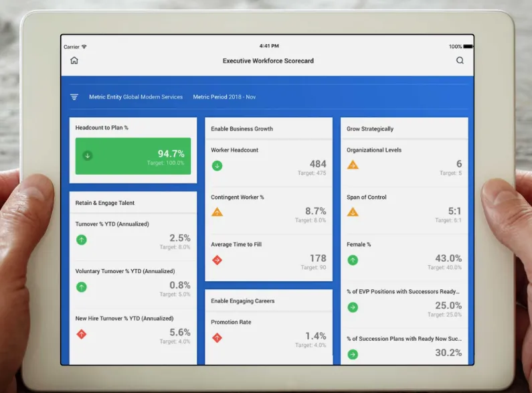
Task: Open the Grow Strategically section header
Action: pyautogui.click(x=370, y=129)
